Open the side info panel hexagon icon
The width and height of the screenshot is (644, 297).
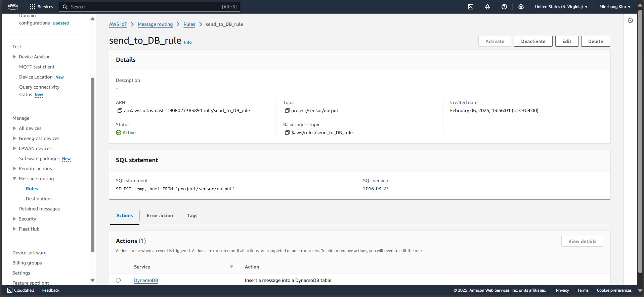[x=630, y=20]
